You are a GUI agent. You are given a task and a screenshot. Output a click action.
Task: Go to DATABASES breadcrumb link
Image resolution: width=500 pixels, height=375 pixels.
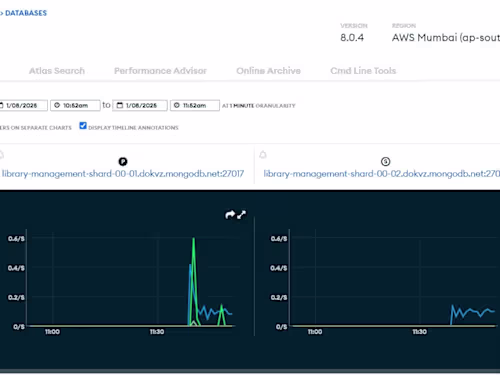coord(26,13)
